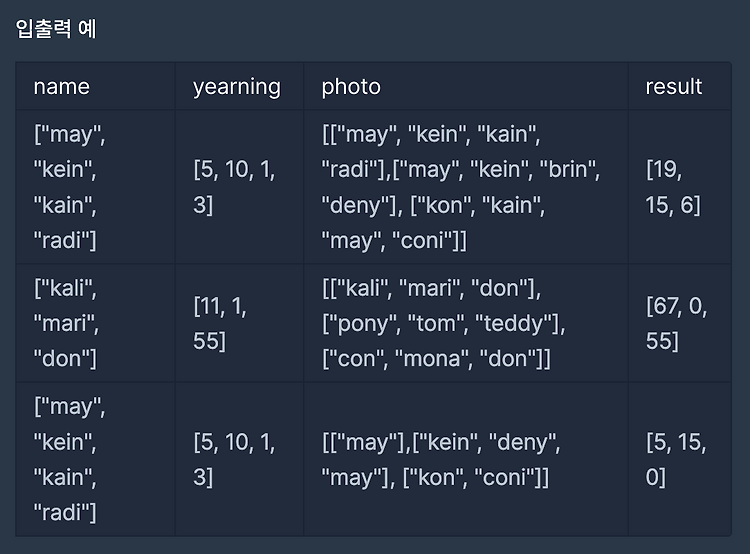The width and height of the screenshot is (750, 554).
Task: Select first row name cell starting with "may"
Action: [x=96, y=187]
